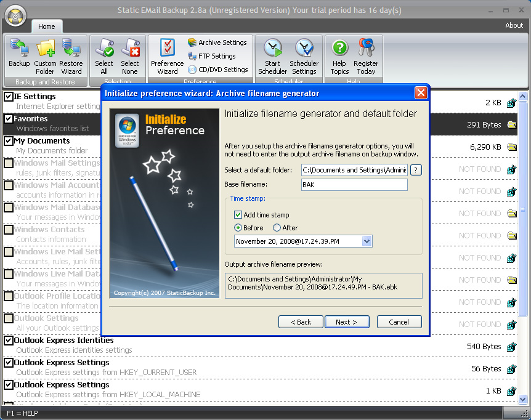Select the Before radio button

[x=238, y=228]
